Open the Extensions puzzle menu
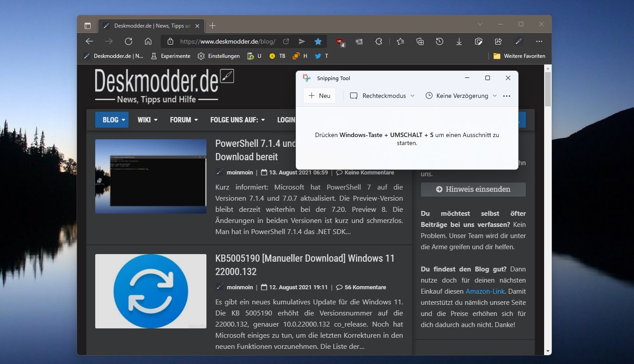The image size is (634, 364). 379,41
